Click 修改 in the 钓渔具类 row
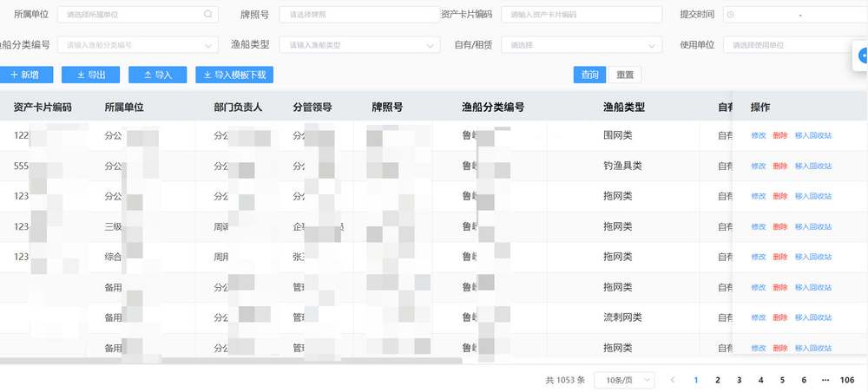 coord(759,166)
